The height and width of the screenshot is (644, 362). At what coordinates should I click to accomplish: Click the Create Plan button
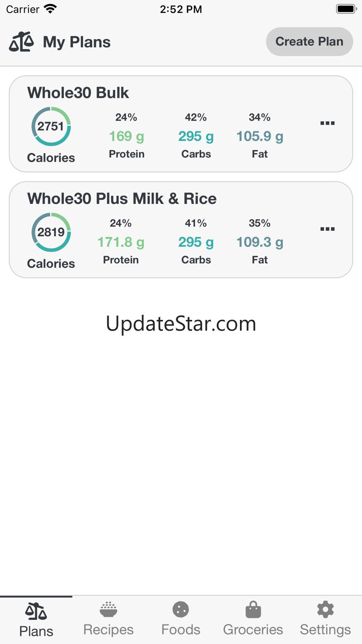[310, 41]
